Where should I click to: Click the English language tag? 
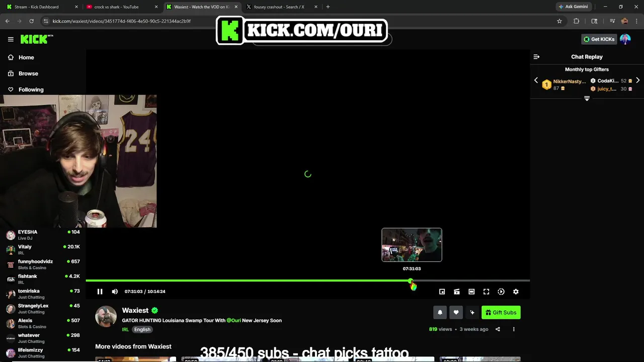point(142,330)
